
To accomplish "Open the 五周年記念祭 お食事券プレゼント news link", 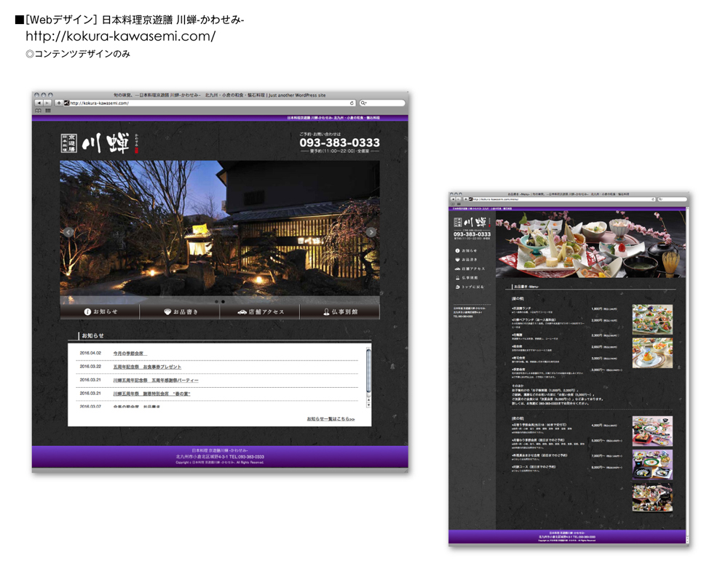I will 147,367.
